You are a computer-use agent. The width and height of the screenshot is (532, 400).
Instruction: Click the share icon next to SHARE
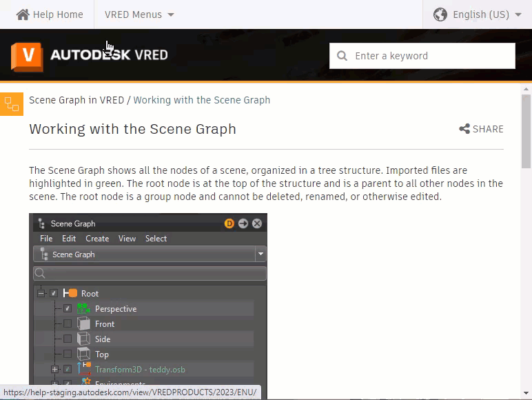click(x=464, y=129)
